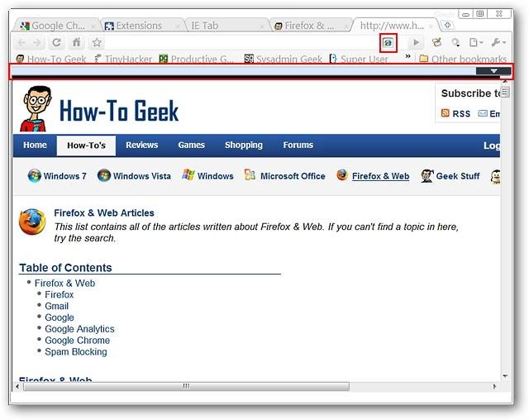Show hidden bookmarks with the chevron
This screenshot has height=420, width=529.
407,56
